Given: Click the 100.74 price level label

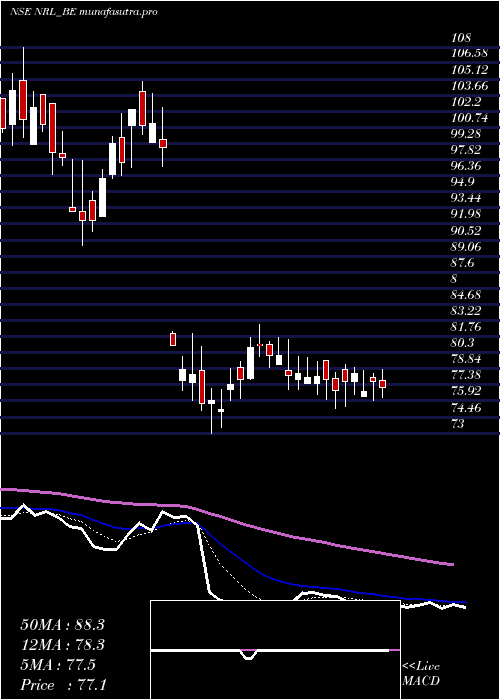Looking at the screenshot, I should [470, 118].
